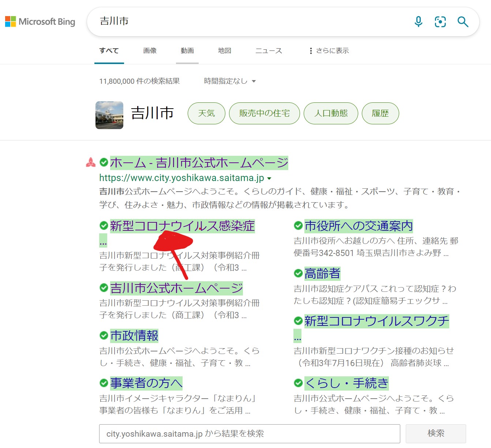The height and width of the screenshot is (448, 491).
Task: Select the 地図 tab
Action: click(224, 51)
